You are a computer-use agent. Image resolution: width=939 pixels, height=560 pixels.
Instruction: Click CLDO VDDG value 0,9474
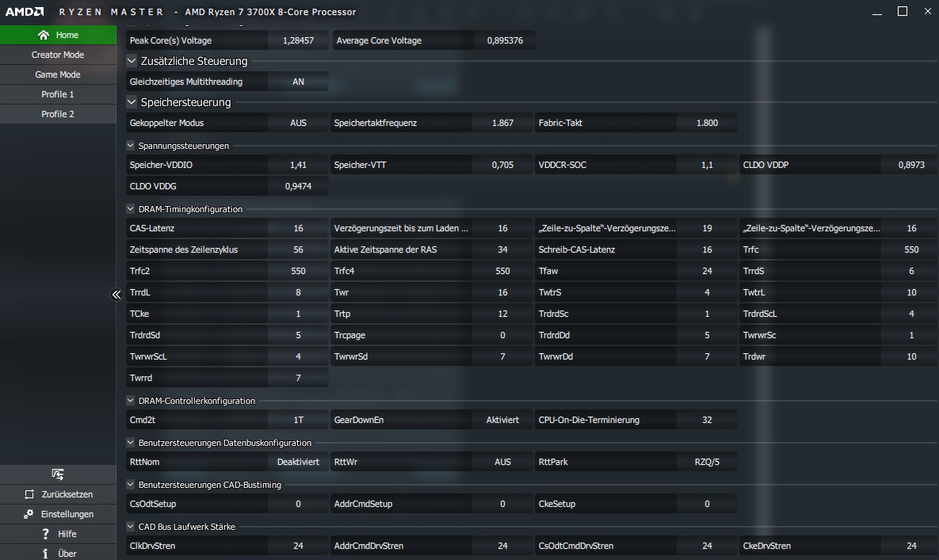[298, 186]
